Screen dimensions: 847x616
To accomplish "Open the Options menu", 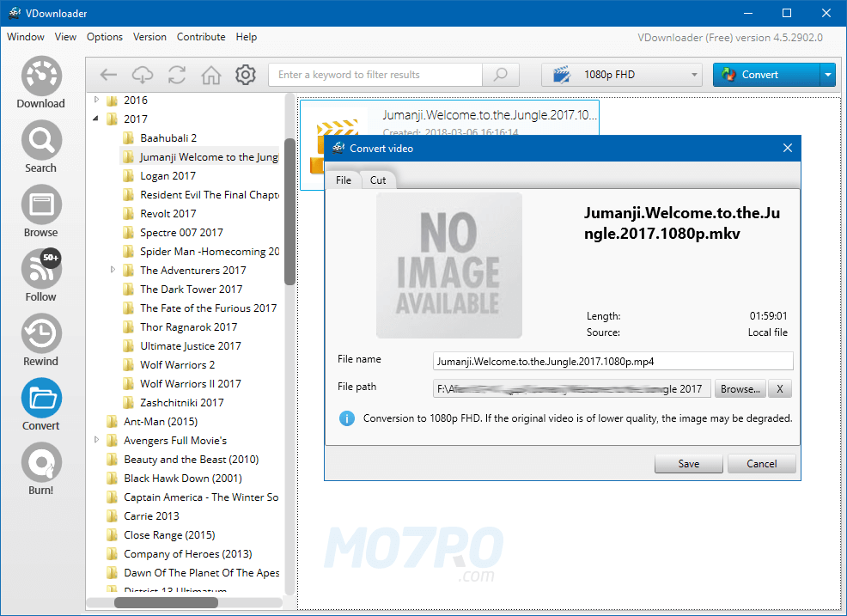I will point(105,37).
